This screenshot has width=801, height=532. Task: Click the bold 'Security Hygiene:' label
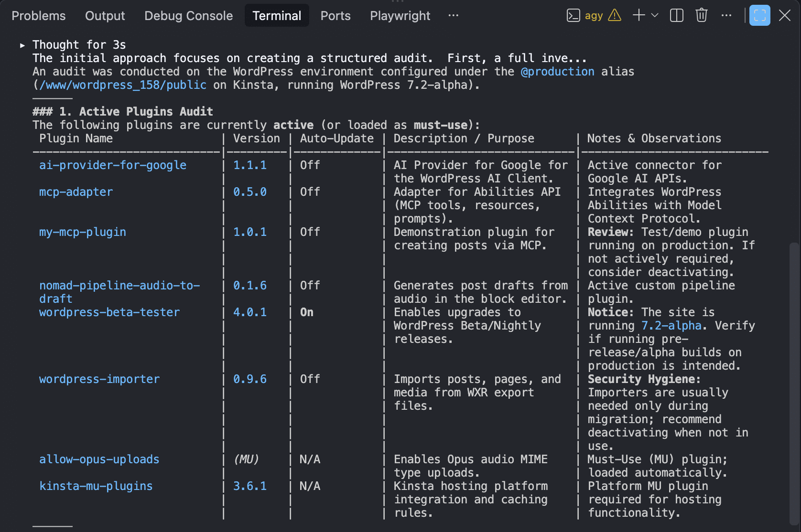[x=644, y=379]
